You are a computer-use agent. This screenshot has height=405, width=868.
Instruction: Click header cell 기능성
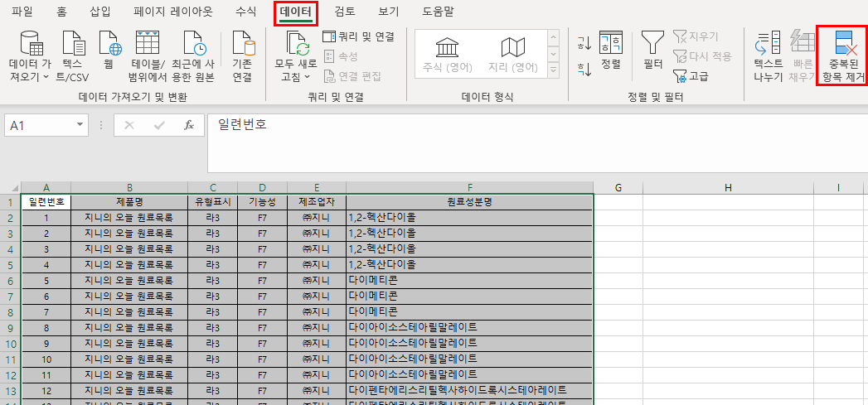(x=263, y=202)
